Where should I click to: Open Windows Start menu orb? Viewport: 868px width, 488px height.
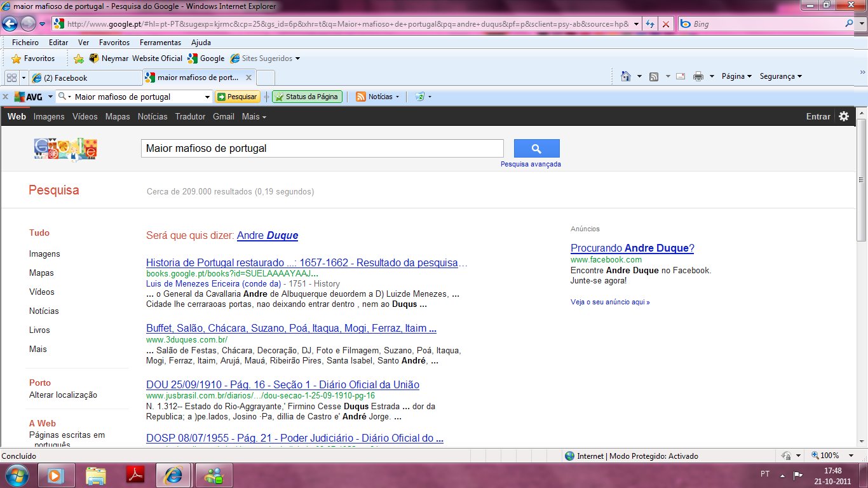pos(16,475)
